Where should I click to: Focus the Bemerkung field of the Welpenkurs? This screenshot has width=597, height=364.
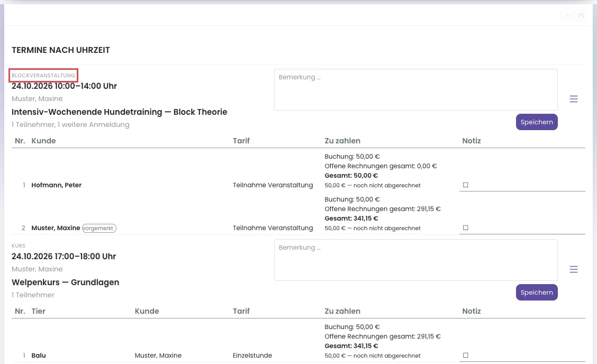[416, 260]
